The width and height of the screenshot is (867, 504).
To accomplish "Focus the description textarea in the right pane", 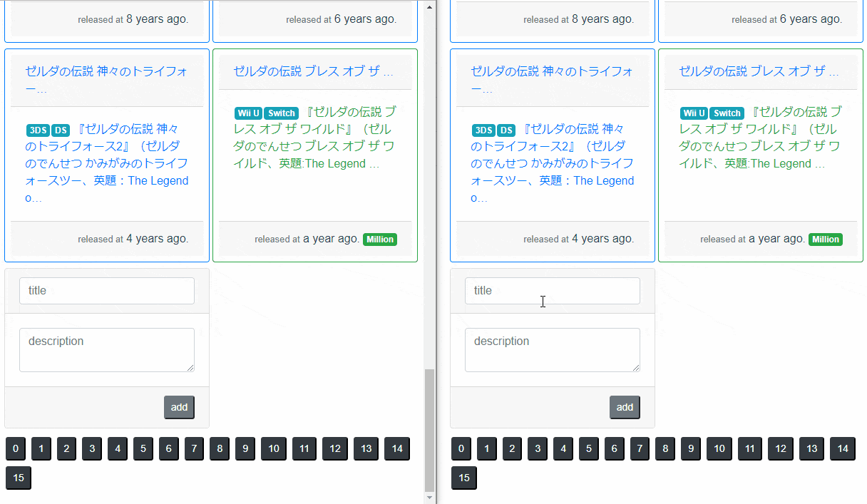I will (553, 350).
